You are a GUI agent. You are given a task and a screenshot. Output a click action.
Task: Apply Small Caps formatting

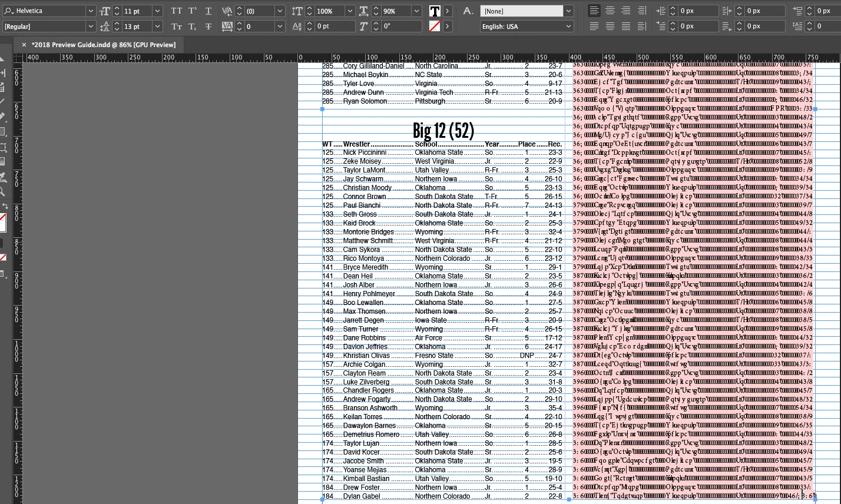[x=177, y=26]
